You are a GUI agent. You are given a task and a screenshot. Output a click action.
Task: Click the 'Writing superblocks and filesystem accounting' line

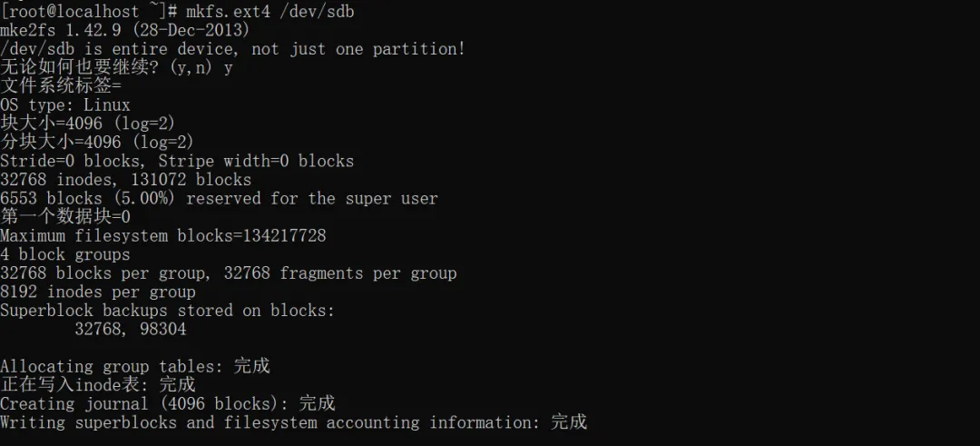click(x=293, y=422)
